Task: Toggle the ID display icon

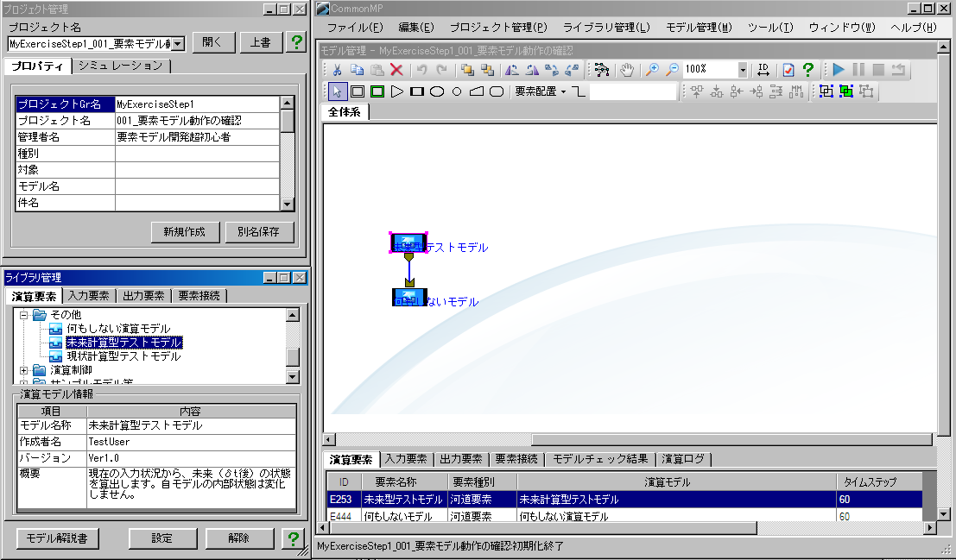Action: (763, 70)
